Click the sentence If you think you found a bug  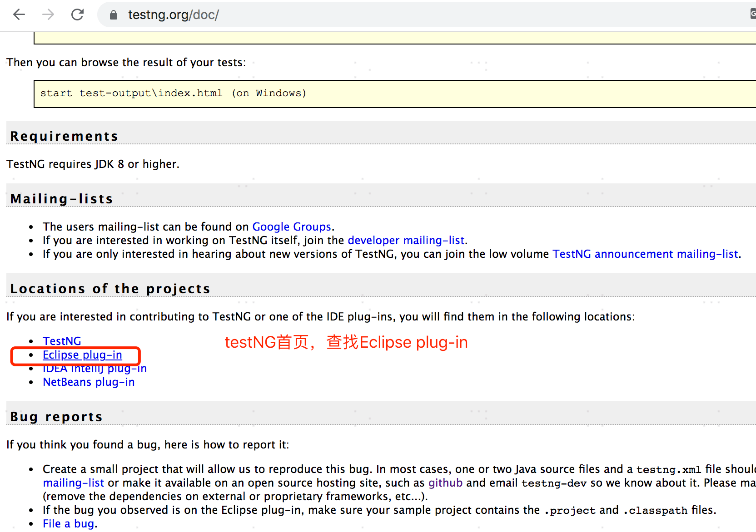148,444
